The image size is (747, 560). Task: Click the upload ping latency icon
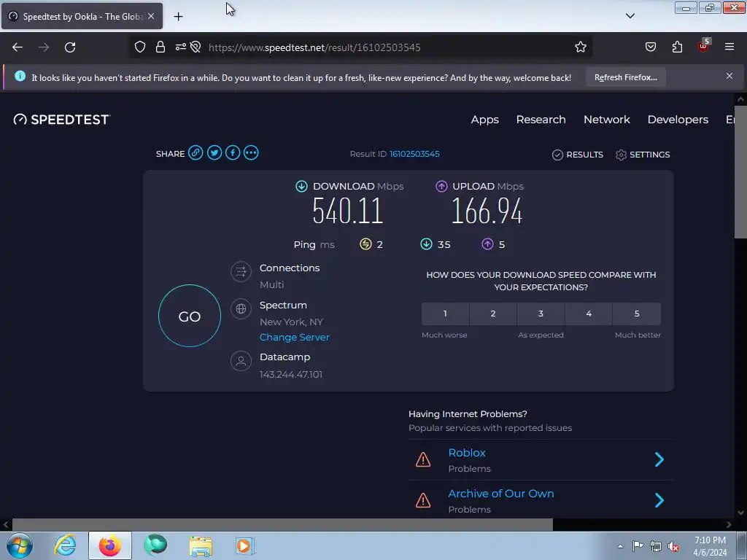487,244
